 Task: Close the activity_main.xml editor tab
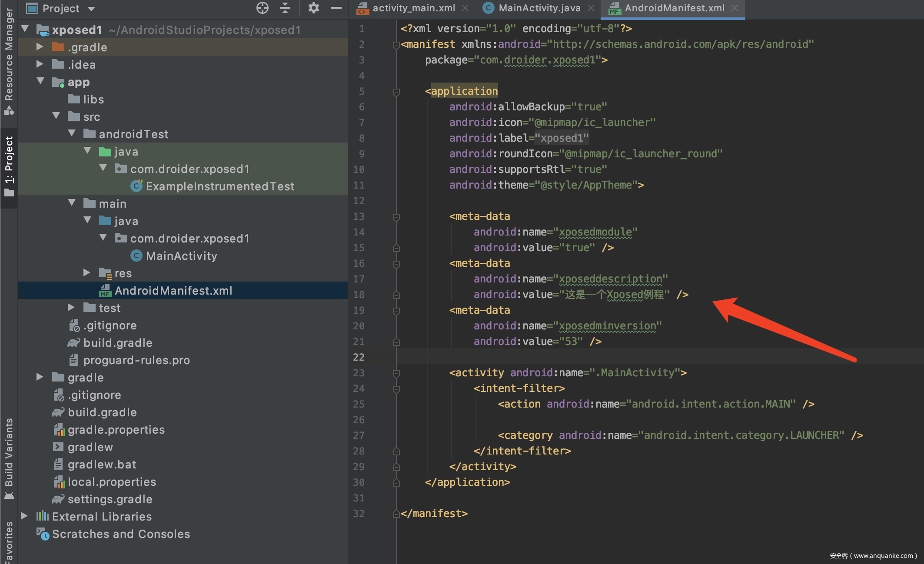465,8
